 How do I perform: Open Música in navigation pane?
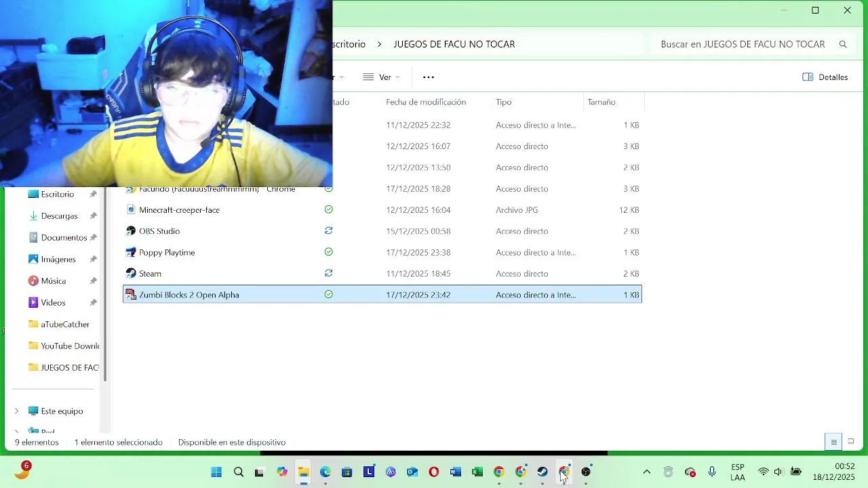[53, 281]
